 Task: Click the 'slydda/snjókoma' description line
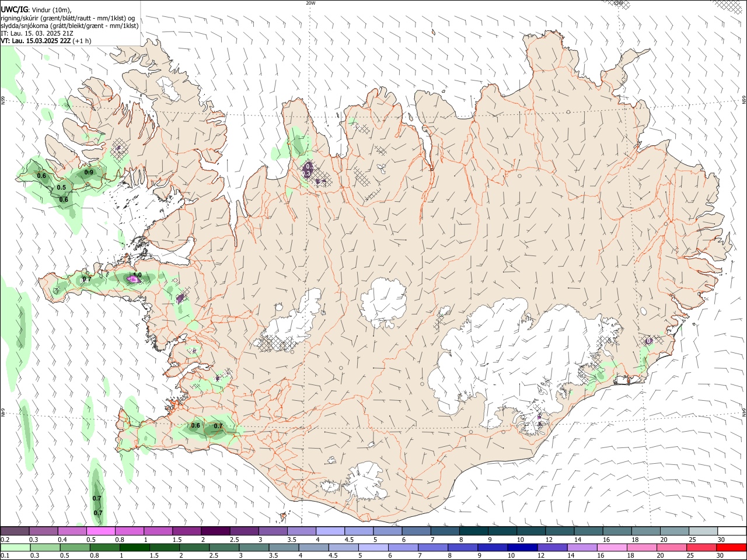pos(70,26)
